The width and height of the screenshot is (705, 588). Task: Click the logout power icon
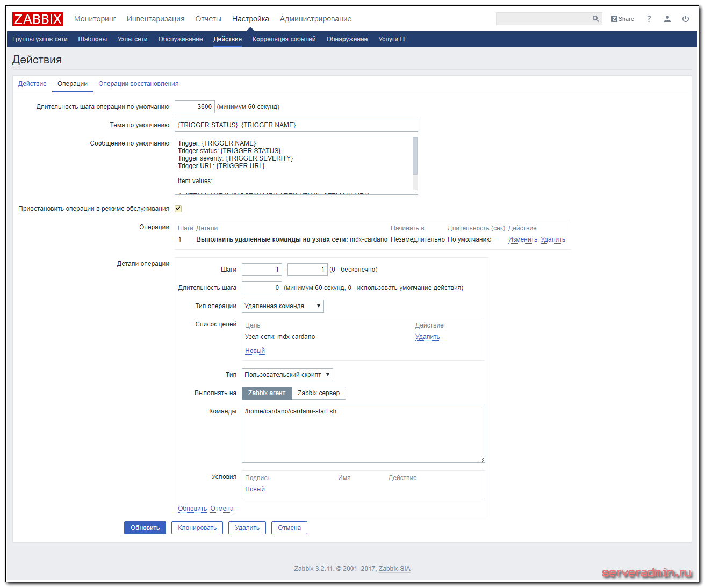[x=686, y=19]
